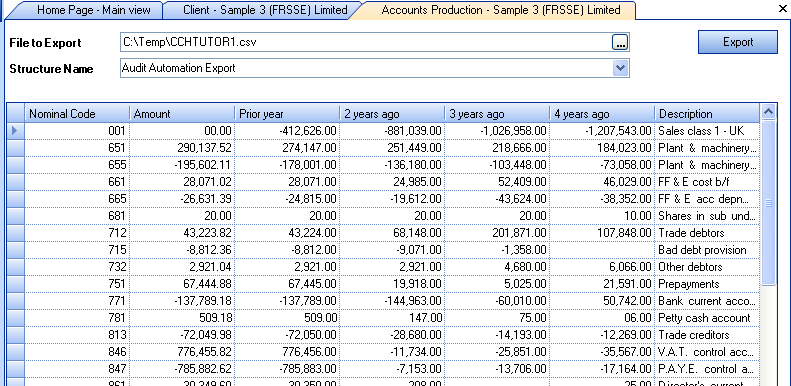Click the 3 years ago column header
Image resolution: width=791 pixels, height=386 pixels.
[497, 114]
